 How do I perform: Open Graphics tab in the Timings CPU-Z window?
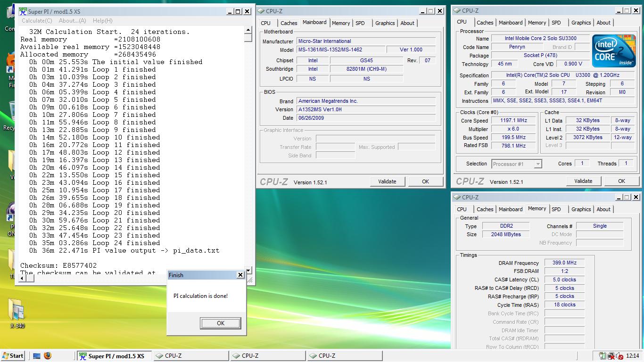click(581, 209)
